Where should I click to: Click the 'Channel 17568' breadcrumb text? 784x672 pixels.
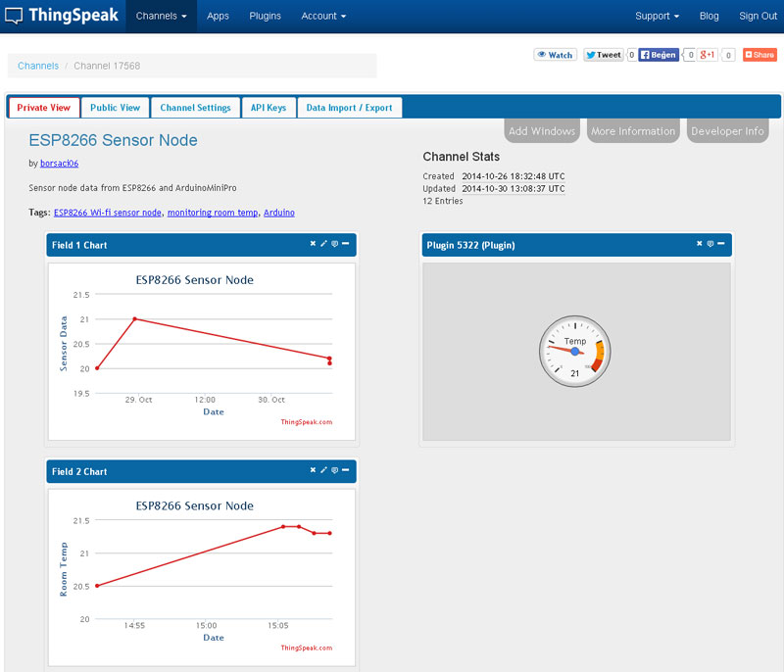tap(107, 66)
